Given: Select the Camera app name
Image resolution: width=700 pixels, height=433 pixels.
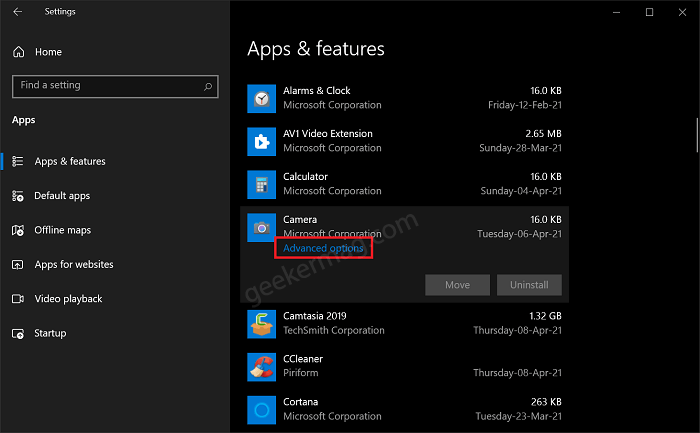Looking at the screenshot, I should (300, 220).
